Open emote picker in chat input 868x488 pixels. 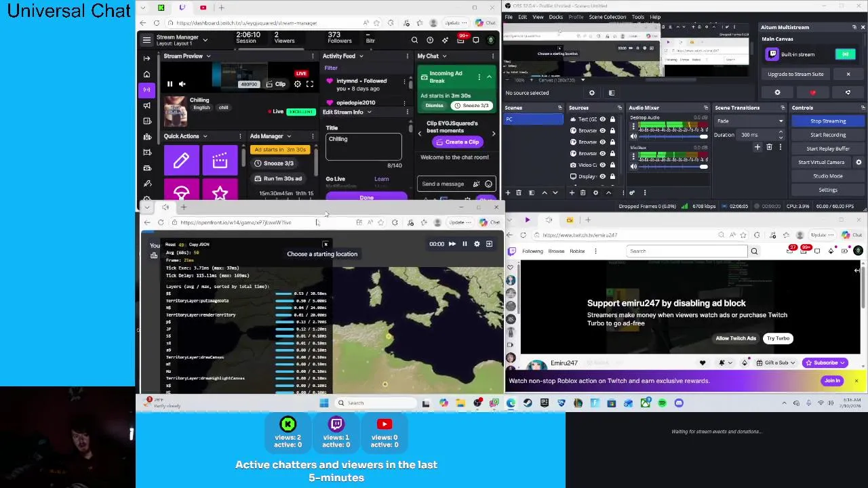tap(488, 184)
